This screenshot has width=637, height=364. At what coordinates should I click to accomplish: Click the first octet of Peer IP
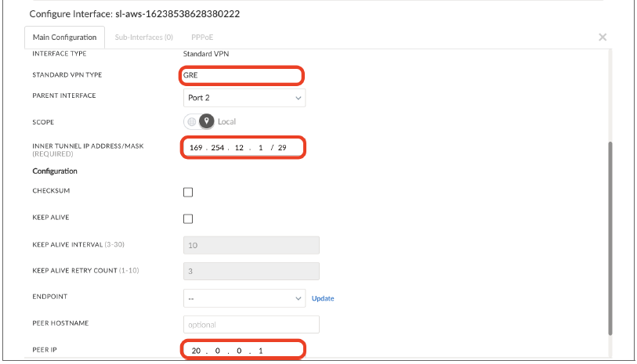pos(194,351)
